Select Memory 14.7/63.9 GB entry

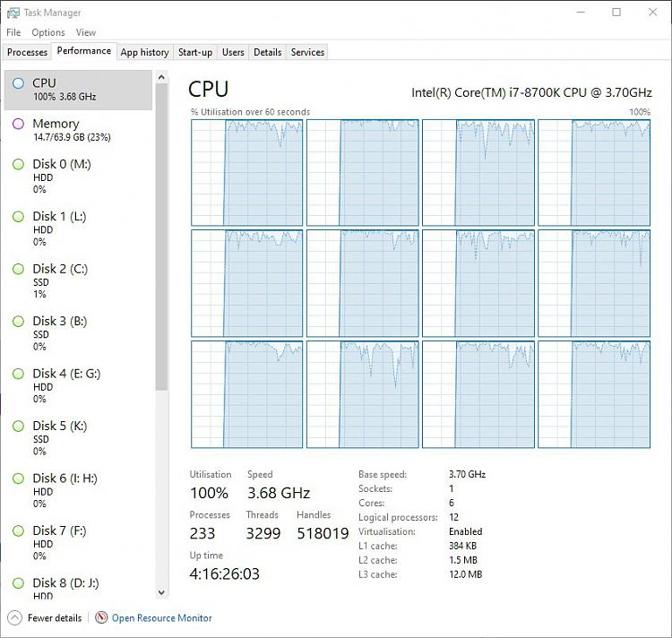[78, 130]
